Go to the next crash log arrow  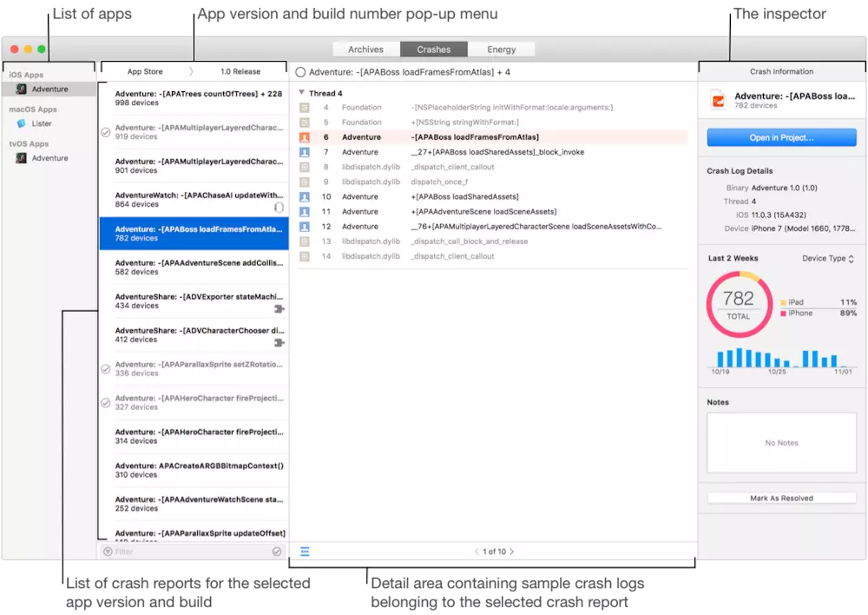point(511,552)
